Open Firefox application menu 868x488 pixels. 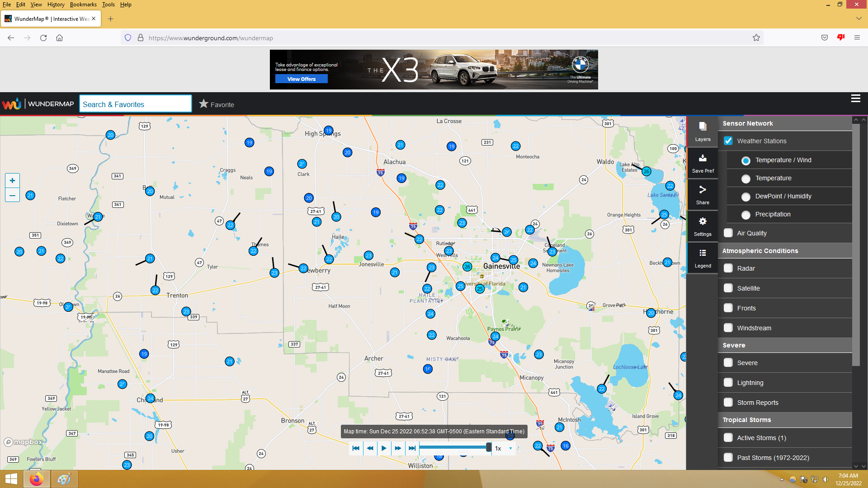pos(857,38)
